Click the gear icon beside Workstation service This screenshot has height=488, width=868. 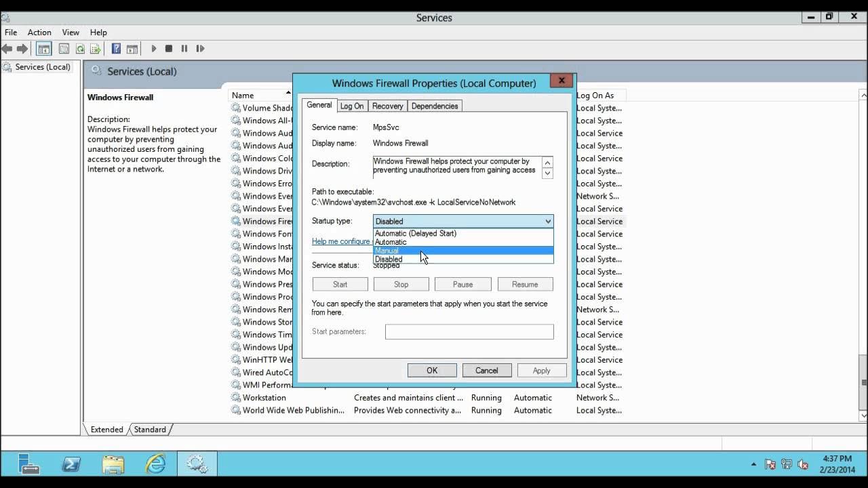[236, 398]
